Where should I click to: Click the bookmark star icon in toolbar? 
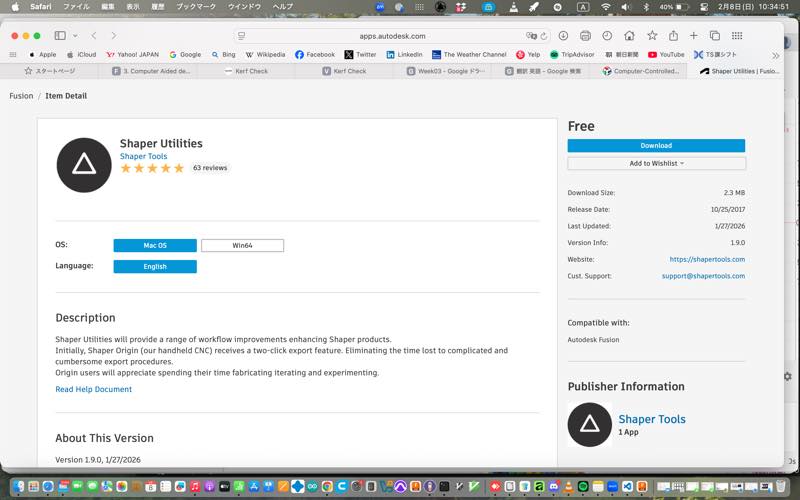pyautogui.click(x=652, y=36)
